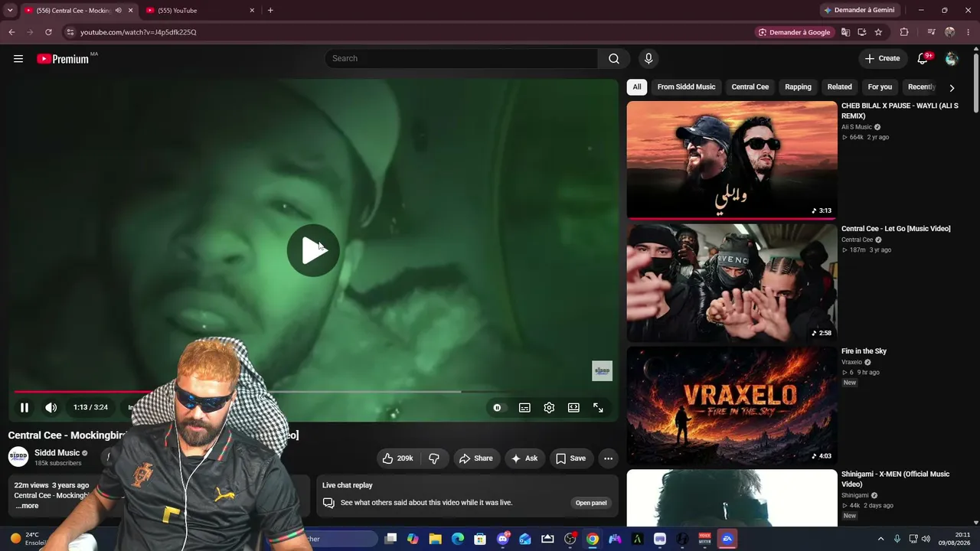Open Siddd Music channel avatar

click(x=18, y=457)
